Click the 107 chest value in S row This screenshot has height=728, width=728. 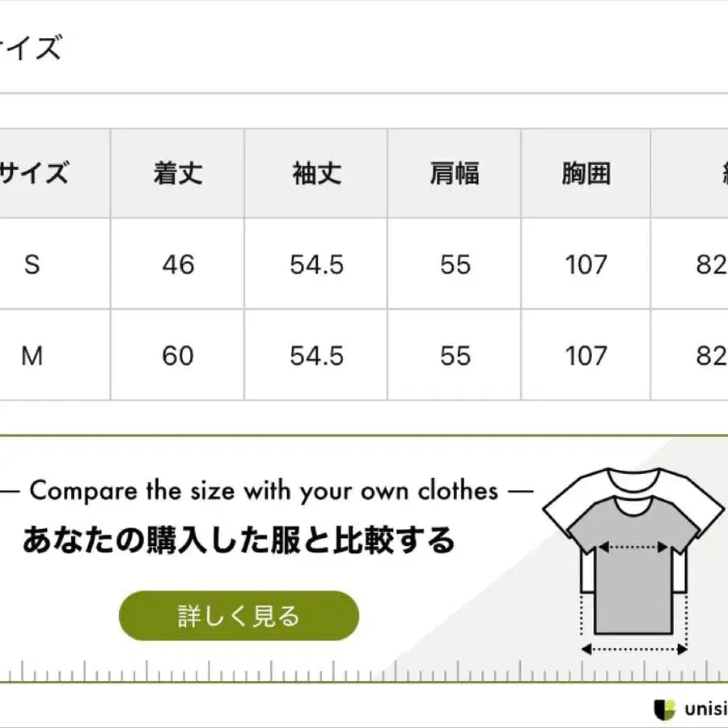586,265
